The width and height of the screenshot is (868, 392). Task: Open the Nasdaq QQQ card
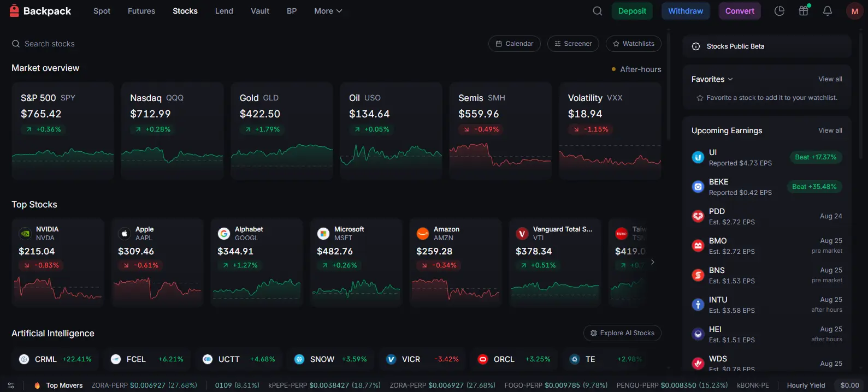pos(172,131)
